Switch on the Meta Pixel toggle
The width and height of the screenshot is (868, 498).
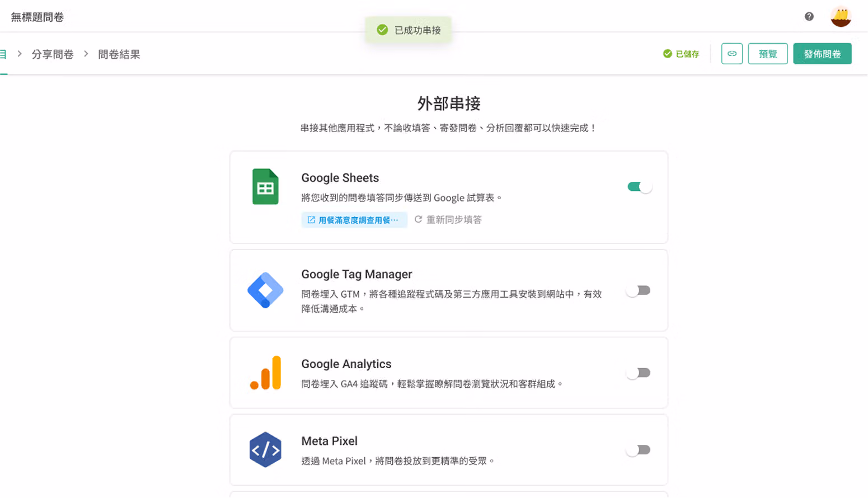pos(639,450)
